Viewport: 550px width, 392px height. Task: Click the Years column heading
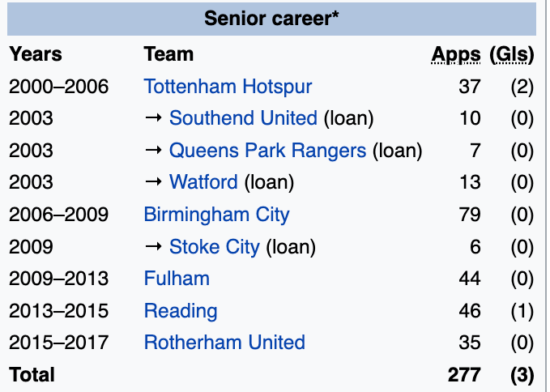36,54
